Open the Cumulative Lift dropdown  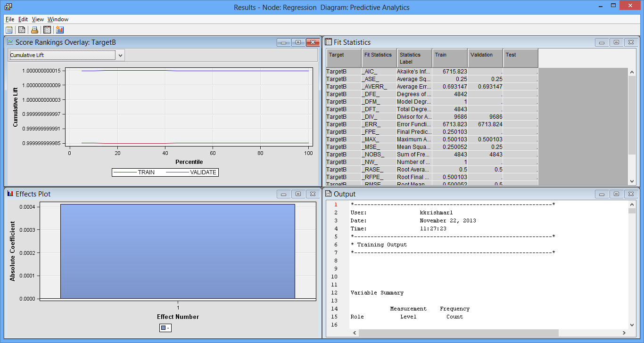(x=121, y=55)
